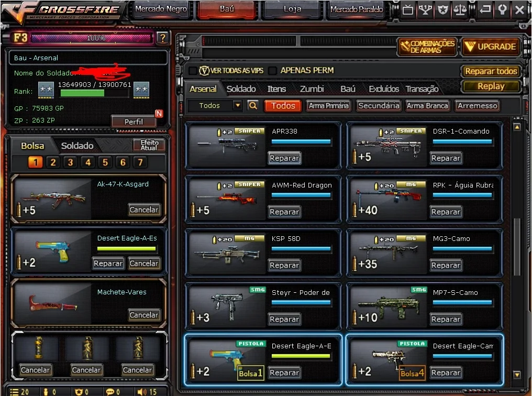Open the balance scales icon
The height and width of the screenshot is (396, 532).
(460, 10)
